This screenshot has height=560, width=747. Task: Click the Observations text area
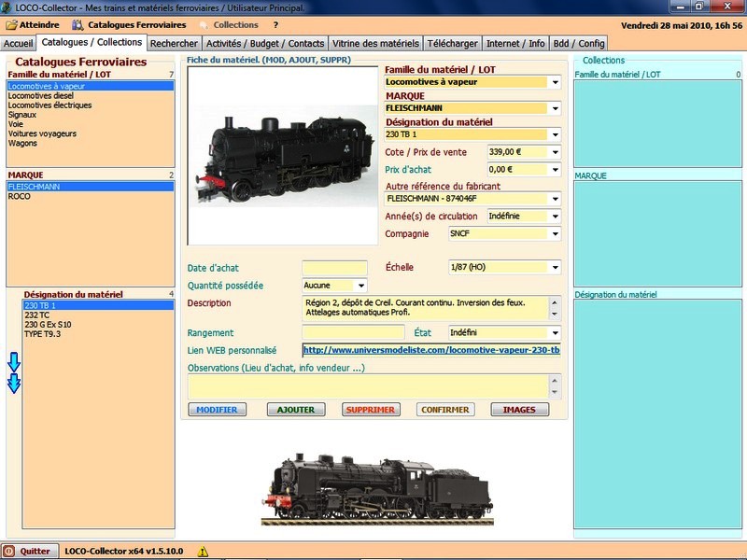tap(369, 386)
